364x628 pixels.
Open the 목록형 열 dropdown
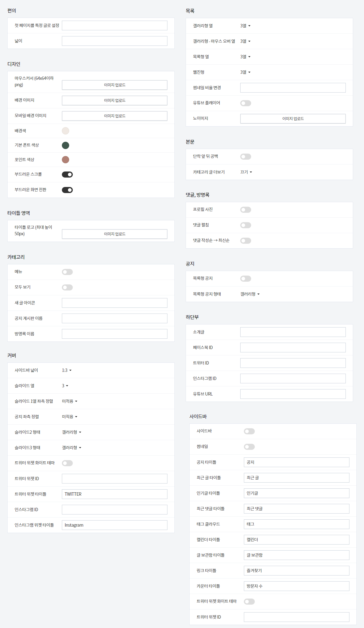pos(245,57)
